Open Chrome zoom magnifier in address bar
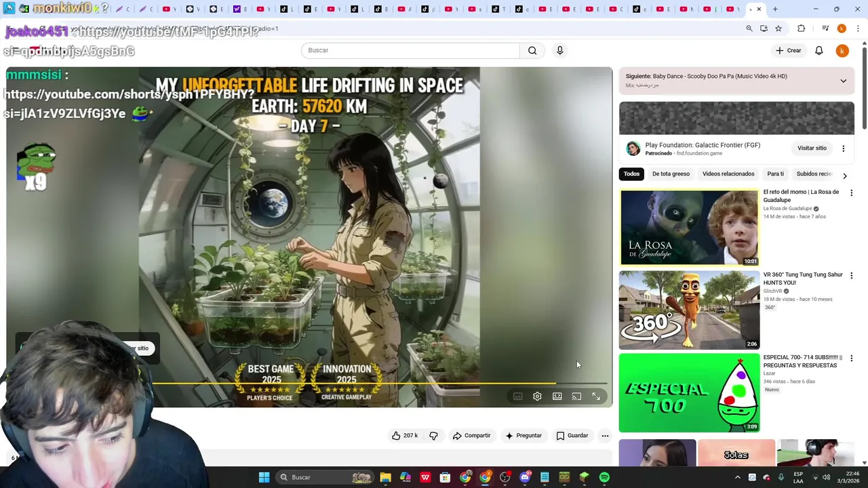The image size is (868, 488). (749, 28)
